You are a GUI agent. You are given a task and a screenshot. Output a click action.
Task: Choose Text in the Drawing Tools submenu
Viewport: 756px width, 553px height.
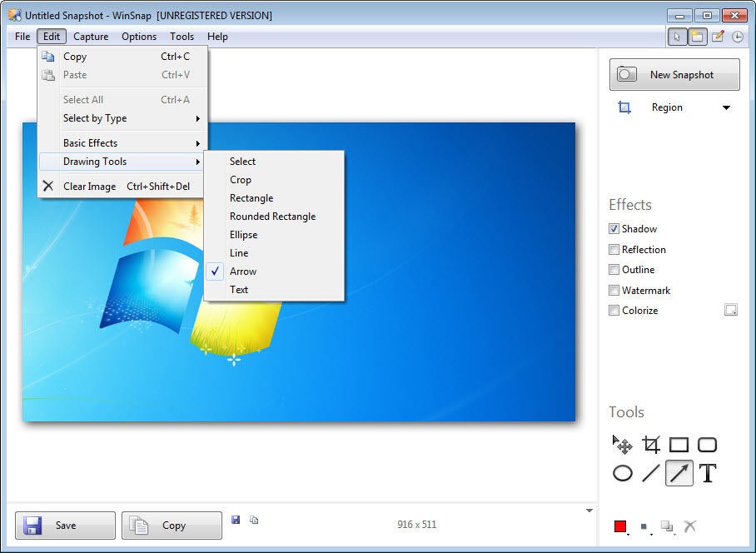pos(274,290)
